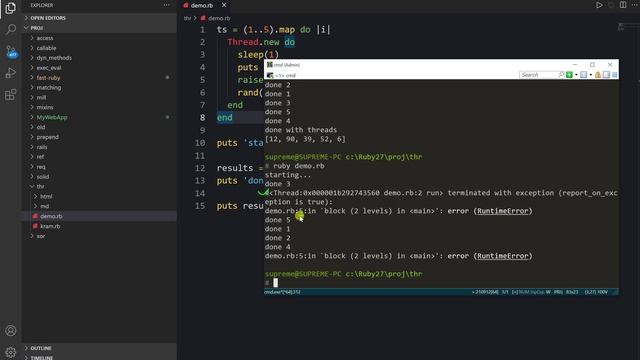
Task: Open the Explorer view in activity bar
Action: [x=11, y=8]
